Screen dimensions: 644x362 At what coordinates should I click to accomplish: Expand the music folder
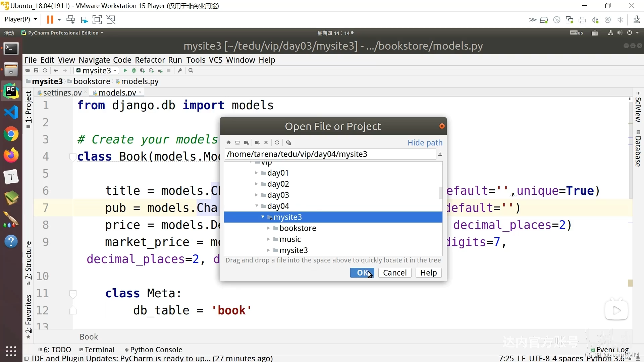[269, 239]
